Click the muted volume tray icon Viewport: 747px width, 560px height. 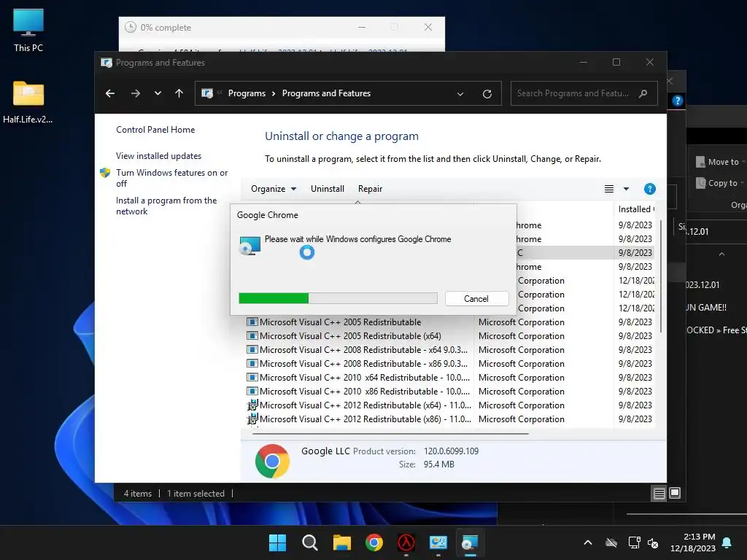pyautogui.click(x=653, y=542)
